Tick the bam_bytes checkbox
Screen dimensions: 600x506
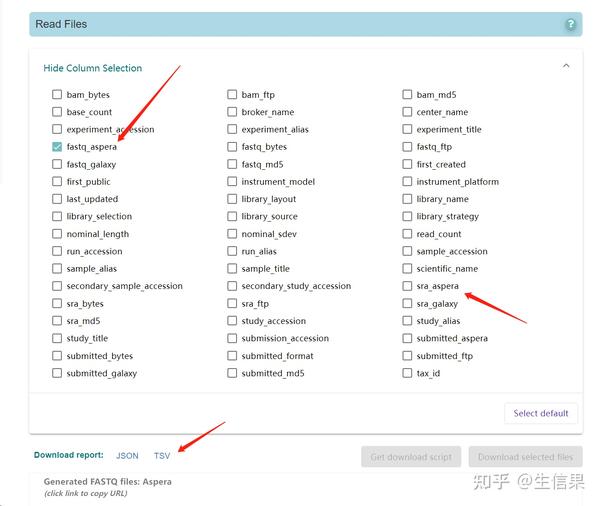coord(57,95)
